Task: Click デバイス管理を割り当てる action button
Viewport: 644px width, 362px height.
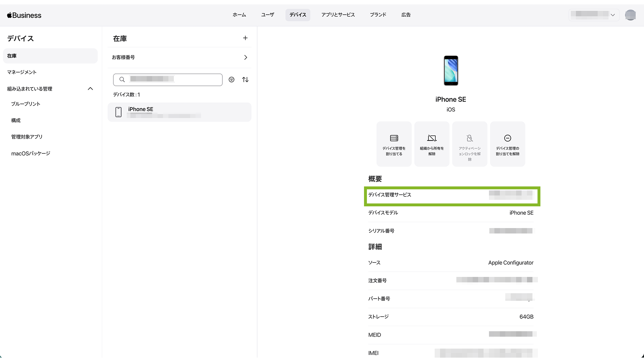Action: tap(394, 144)
